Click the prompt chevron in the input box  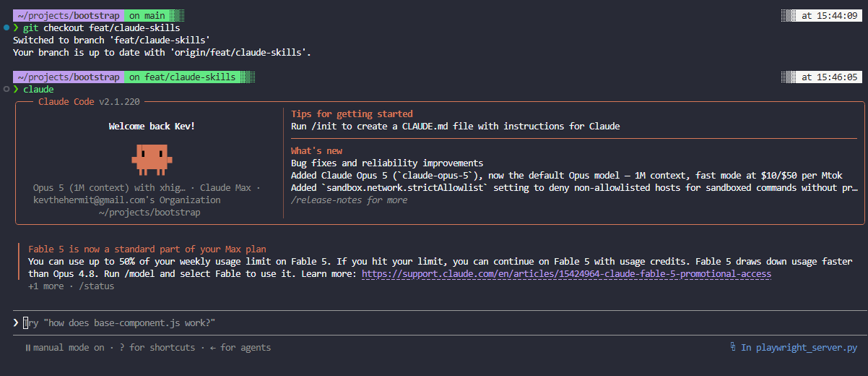(x=16, y=322)
